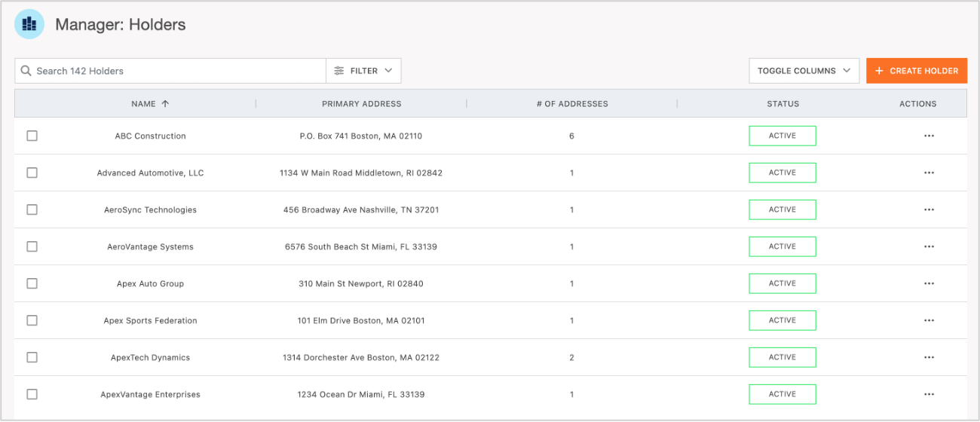
Task: Click the ApexTech Dynamics name
Action: tap(150, 358)
